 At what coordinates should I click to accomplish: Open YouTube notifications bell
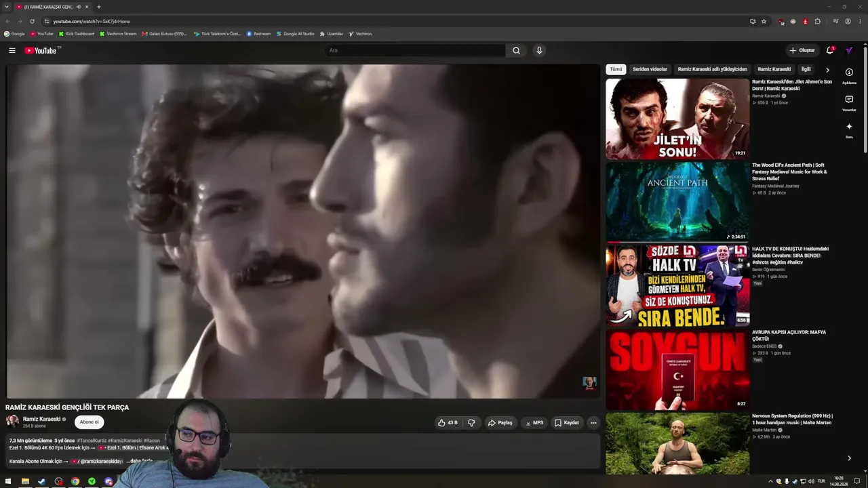pos(830,50)
